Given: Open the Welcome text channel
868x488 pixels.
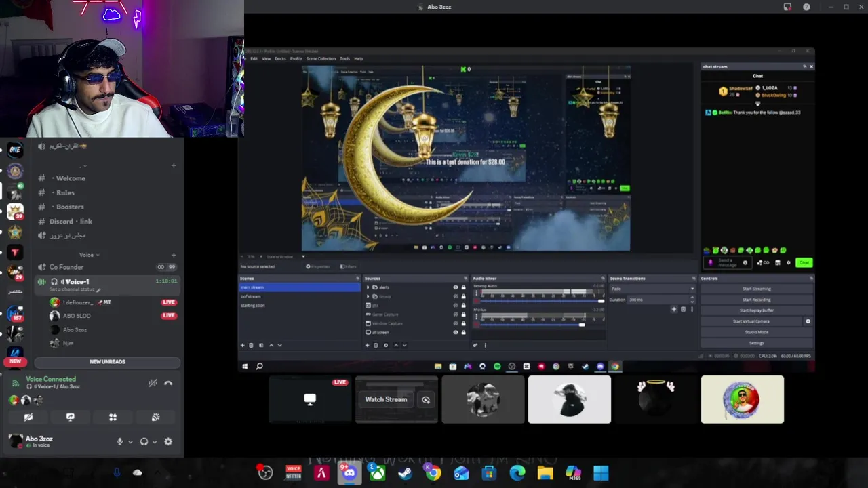Looking at the screenshot, I should pos(107,178).
